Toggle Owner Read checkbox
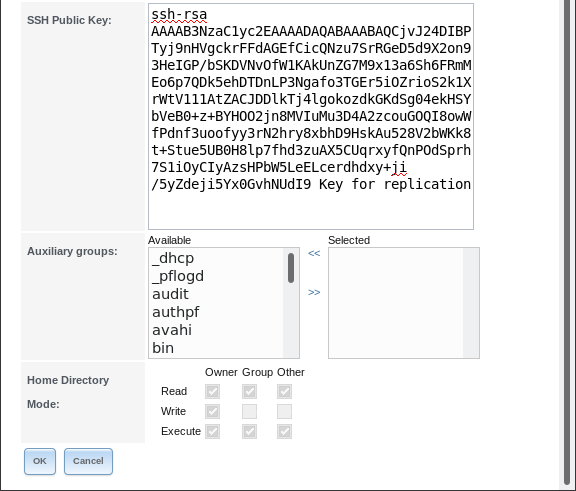This screenshot has width=576, height=491. [x=212, y=391]
